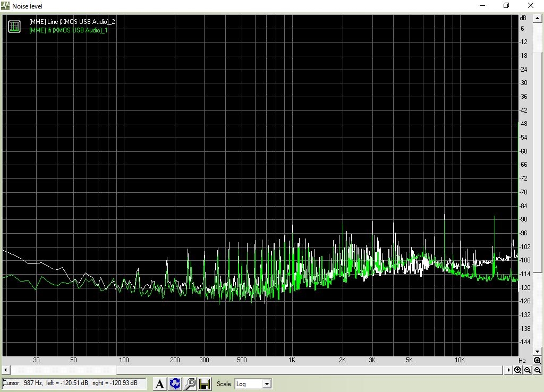Screen dimensions: 544x392
Task: Minimize the Noise level window
Action: coord(482,5)
